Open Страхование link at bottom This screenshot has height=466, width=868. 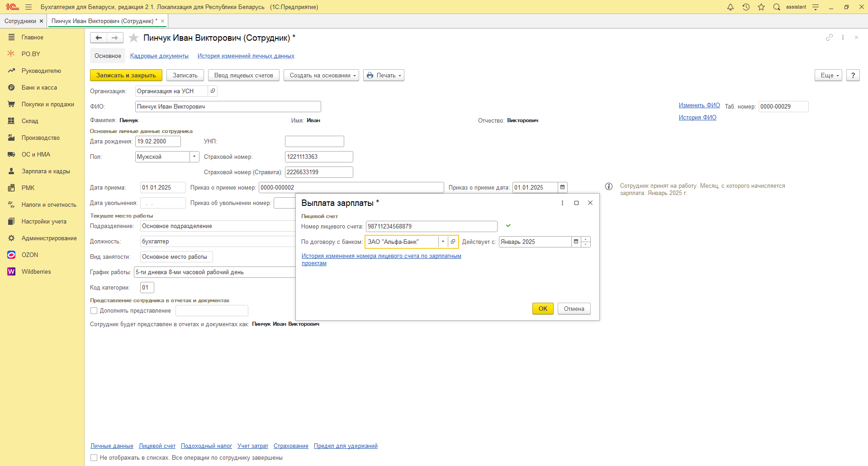(x=291, y=446)
